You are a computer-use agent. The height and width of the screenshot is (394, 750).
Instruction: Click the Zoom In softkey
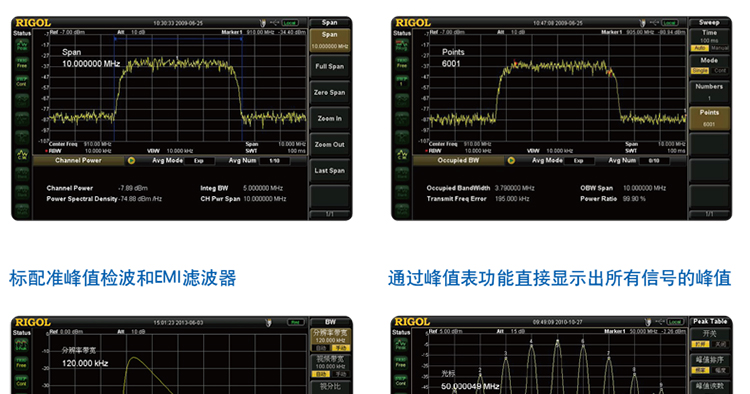click(x=330, y=119)
